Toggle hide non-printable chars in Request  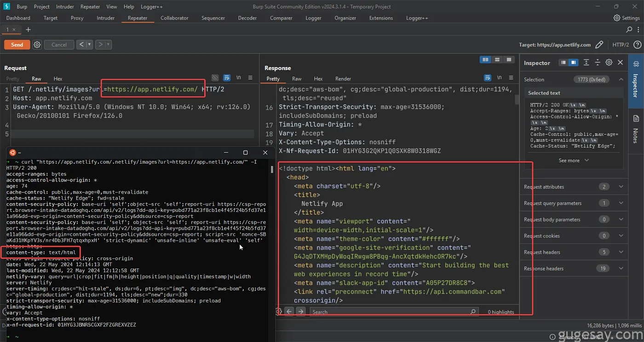click(215, 78)
